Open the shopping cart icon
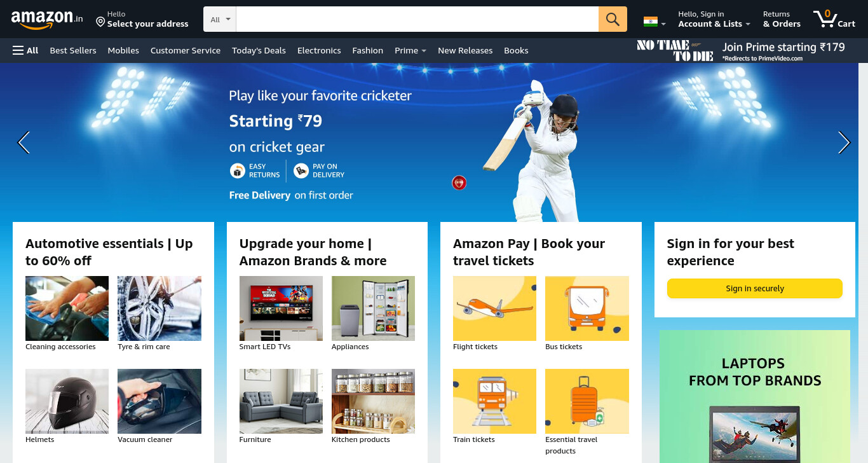The height and width of the screenshot is (463, 868). coord(834,19)
